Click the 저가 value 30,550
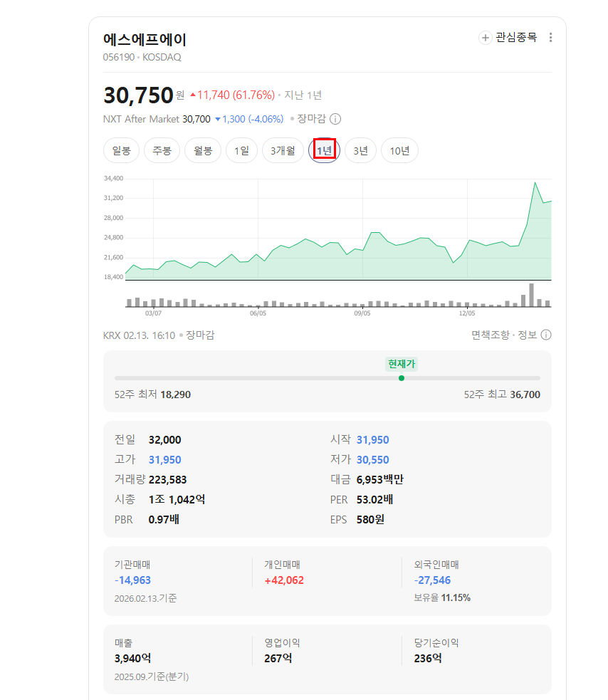 click(373, 460)
